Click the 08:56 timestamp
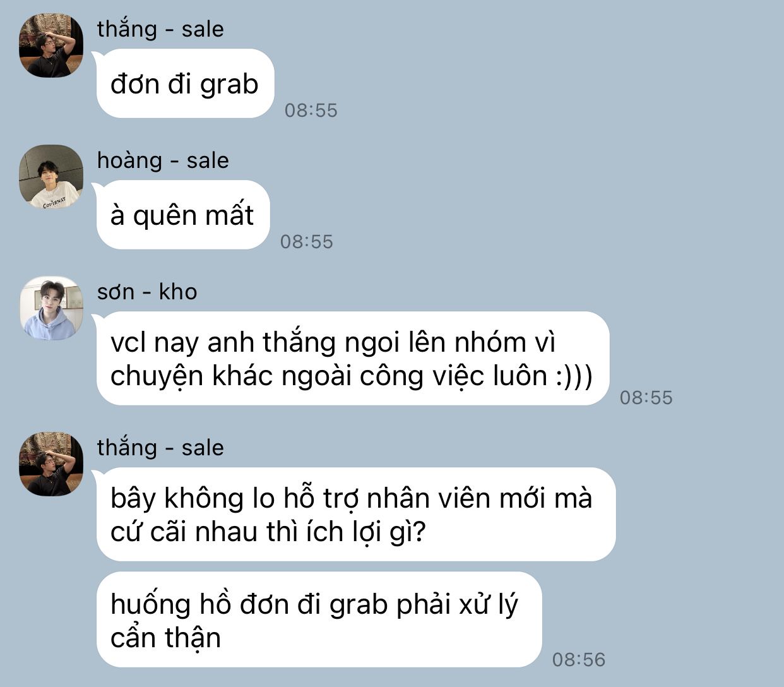Image resolution: width=784 pixels, height=687 pixels. click(x=579, y=660)
